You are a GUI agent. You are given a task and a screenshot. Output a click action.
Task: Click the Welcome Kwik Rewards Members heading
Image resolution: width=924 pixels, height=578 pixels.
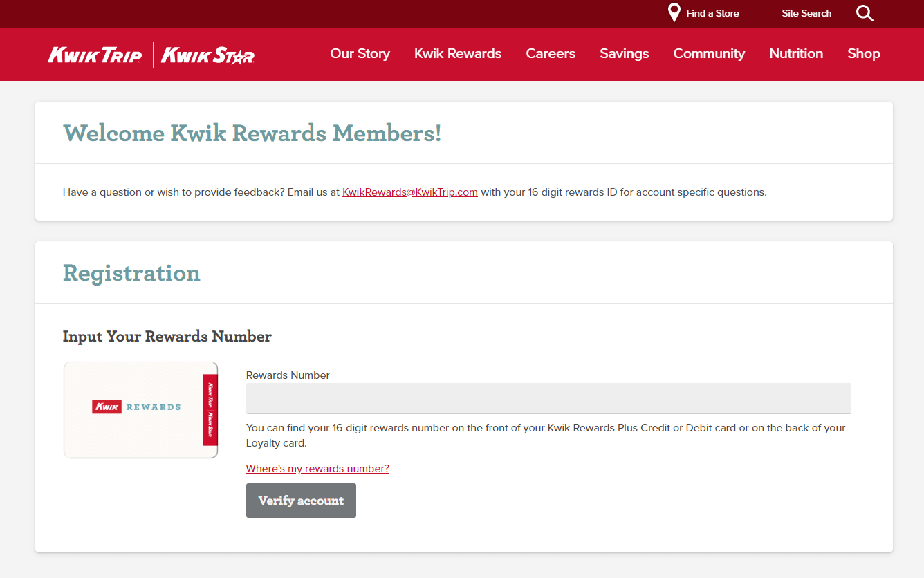pyautogui.click(x=252, y=133)
